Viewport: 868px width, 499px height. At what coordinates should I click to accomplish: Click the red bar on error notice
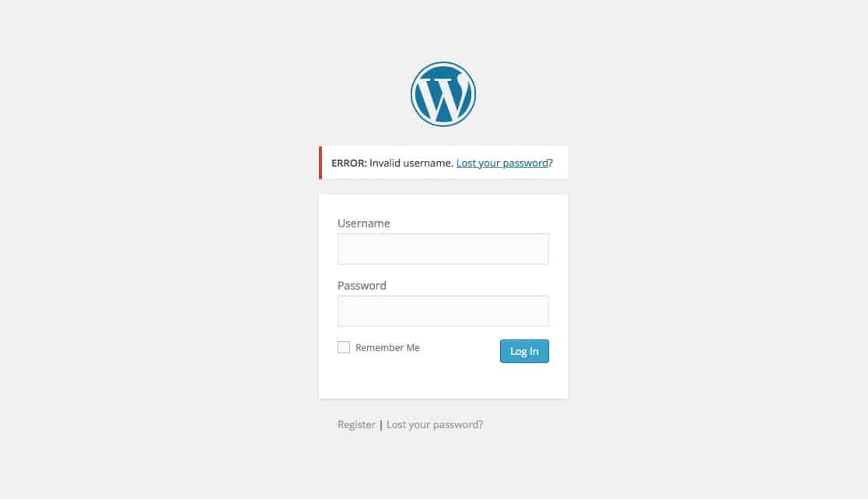pyautogui.click(x=320, y=163)
